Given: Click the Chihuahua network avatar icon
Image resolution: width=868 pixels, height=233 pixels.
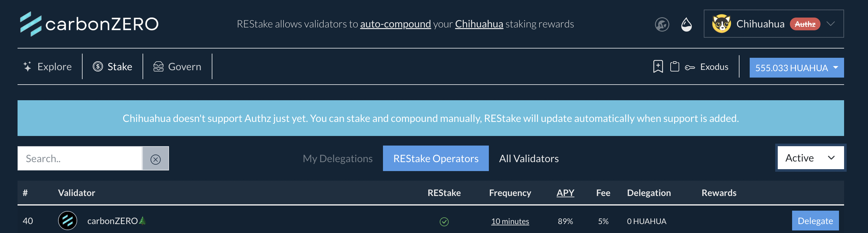Looking at the screenshot, I should pyautogui.click(x=721, y=24).
